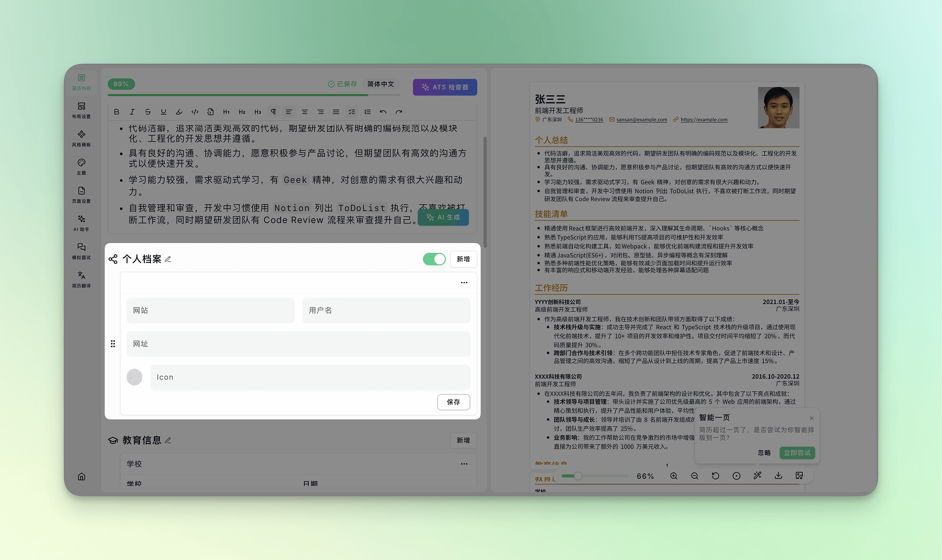Click the undo arrow in the editor toolbar
This screenshot has width=942, height=560.
pyautogui.click(x=383, y=112)
